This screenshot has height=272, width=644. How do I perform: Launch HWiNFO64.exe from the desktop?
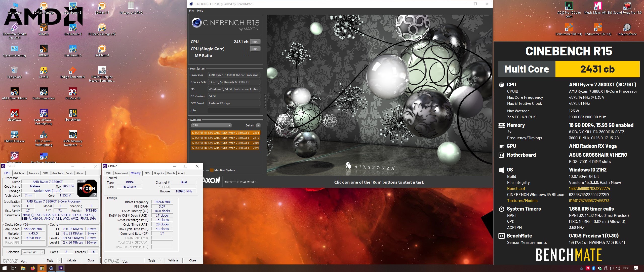(x=15, y=136)
